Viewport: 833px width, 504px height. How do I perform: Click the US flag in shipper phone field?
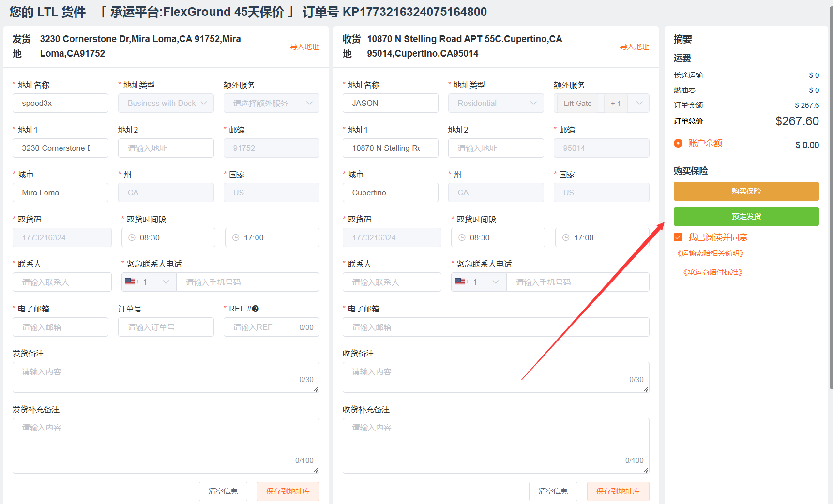[130, 282]
